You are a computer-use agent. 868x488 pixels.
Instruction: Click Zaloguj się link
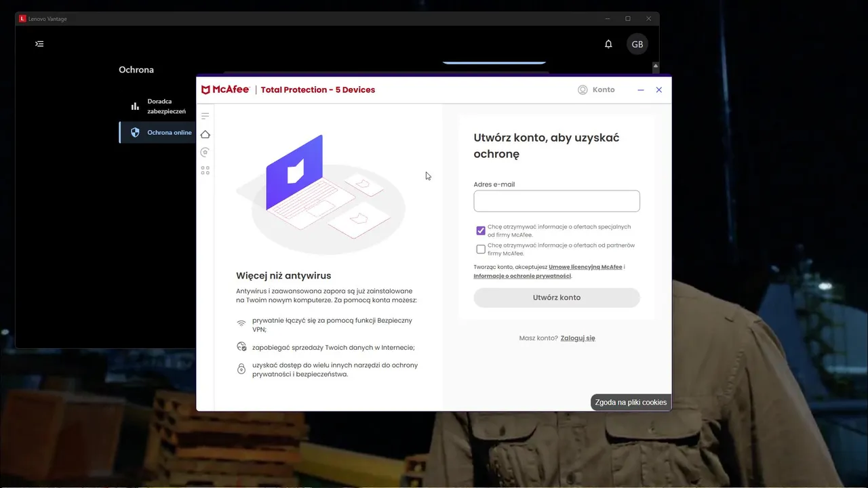point(578,338)
